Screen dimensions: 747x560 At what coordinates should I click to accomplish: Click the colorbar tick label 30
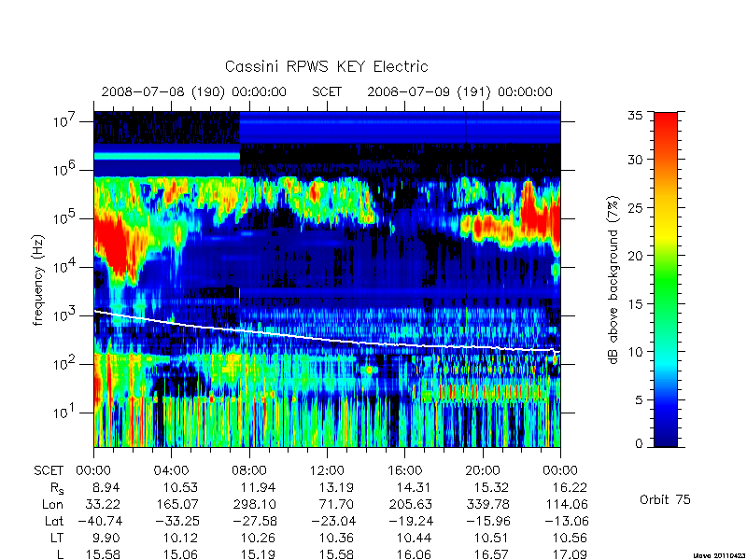(x=634, y=160)
